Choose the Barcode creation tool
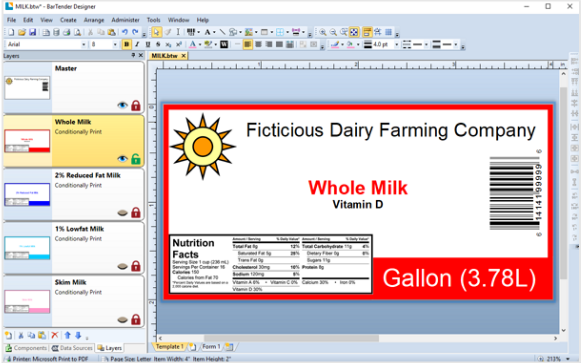583x363 pixels. (x=191, y=32)
